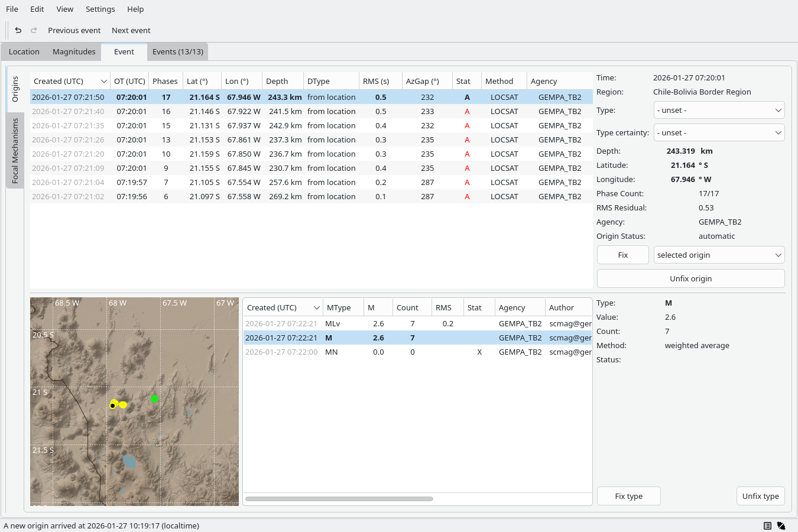Viewport: 798px width, 532px height.
Task: Select the green epicenter marker on the map
Action: [x=155, y=398]
